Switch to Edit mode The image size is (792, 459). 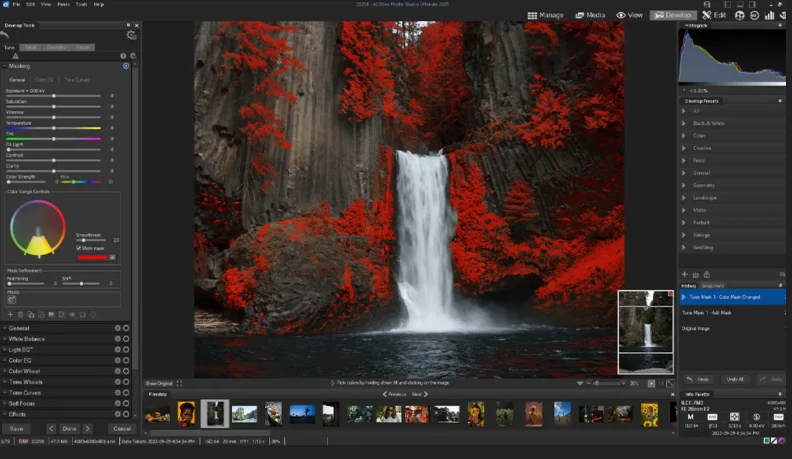pos(714,15)
